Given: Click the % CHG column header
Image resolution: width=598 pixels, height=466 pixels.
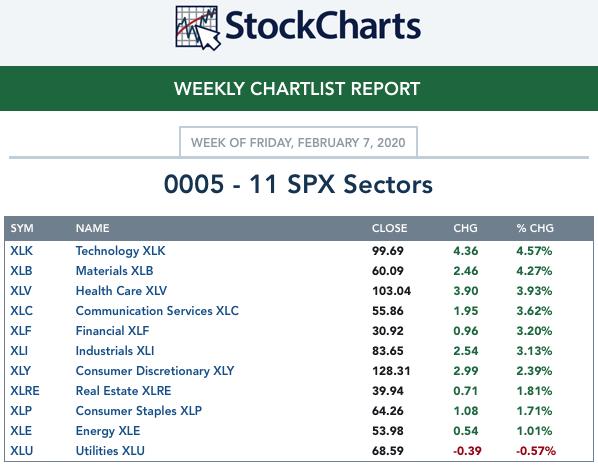Looking at the screenshot, I should pyautogui.click(x=535, y=228).
